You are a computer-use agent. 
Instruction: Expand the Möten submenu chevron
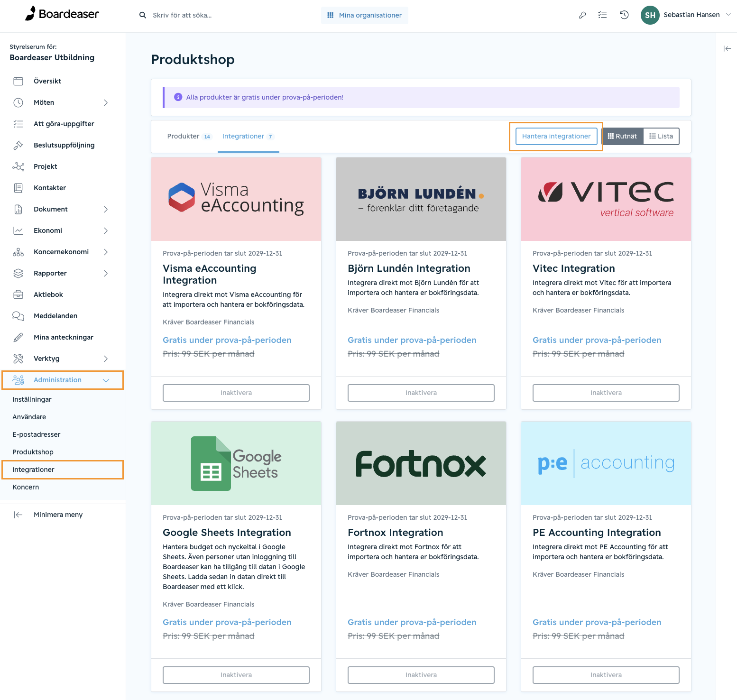[106, 102]
